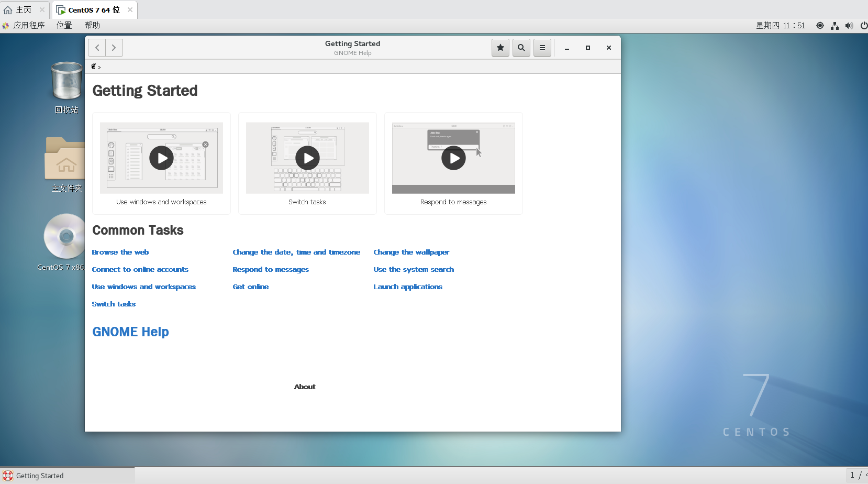Follow the Use windows and workspaces link
The image size is (868, 484).
pyautogui.click(x=144, y=287)
